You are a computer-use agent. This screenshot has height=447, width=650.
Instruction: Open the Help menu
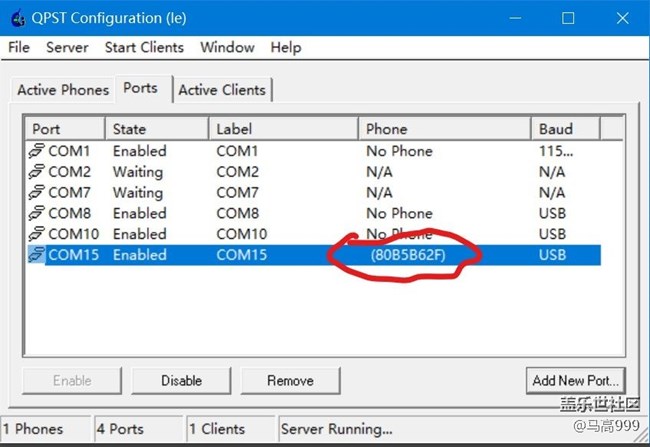click(285, 47)
